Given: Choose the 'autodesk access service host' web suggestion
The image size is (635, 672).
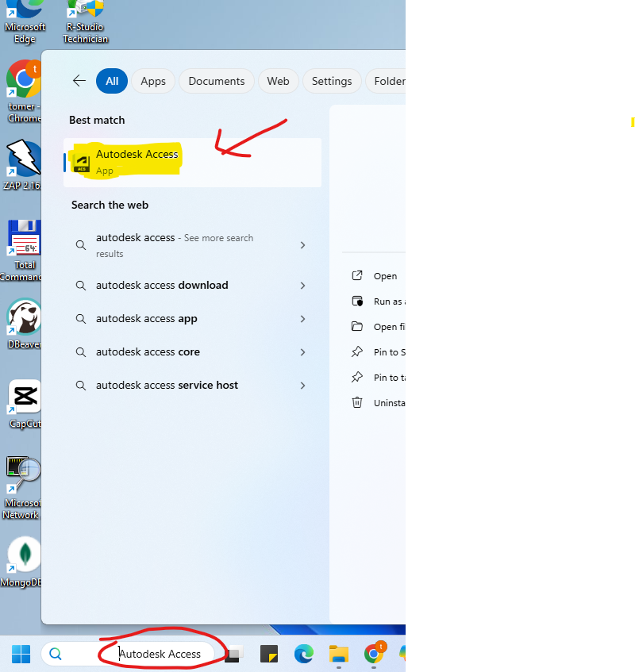Looking at the screenshot, I should 167,386.
